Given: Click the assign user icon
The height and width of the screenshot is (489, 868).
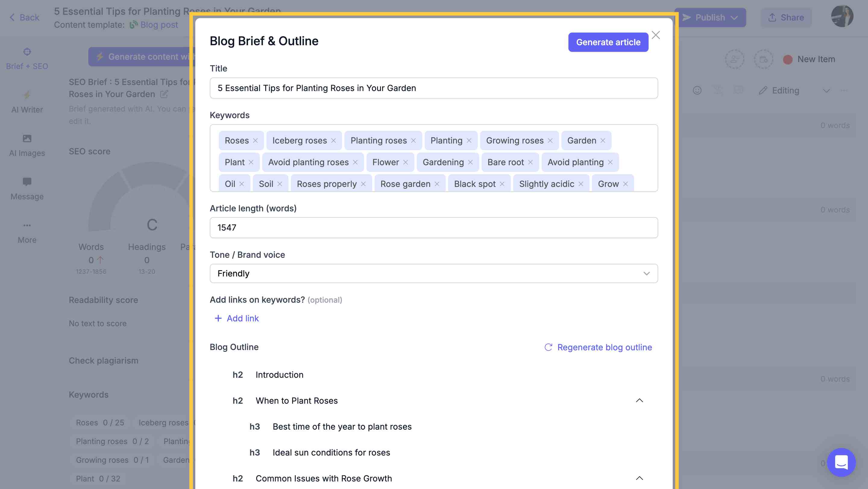Looking at the screenshot, I should pyautogui.click(x=735, y=59).
